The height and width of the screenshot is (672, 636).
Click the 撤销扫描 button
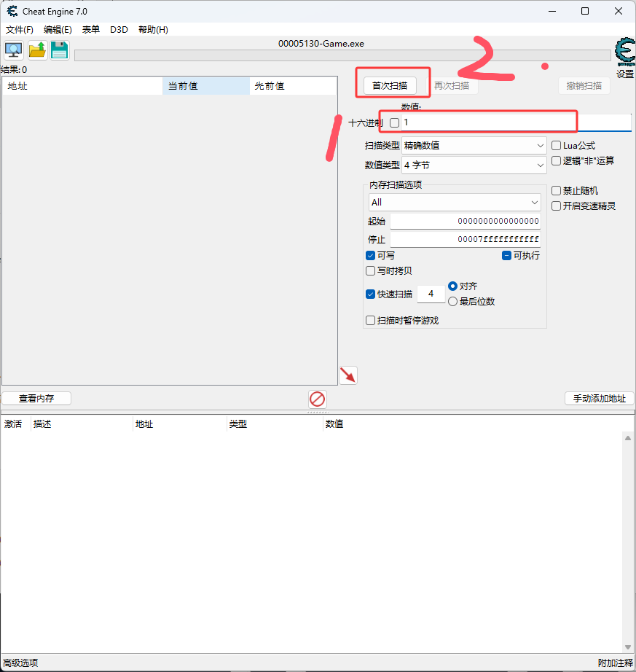pos(584,86)
